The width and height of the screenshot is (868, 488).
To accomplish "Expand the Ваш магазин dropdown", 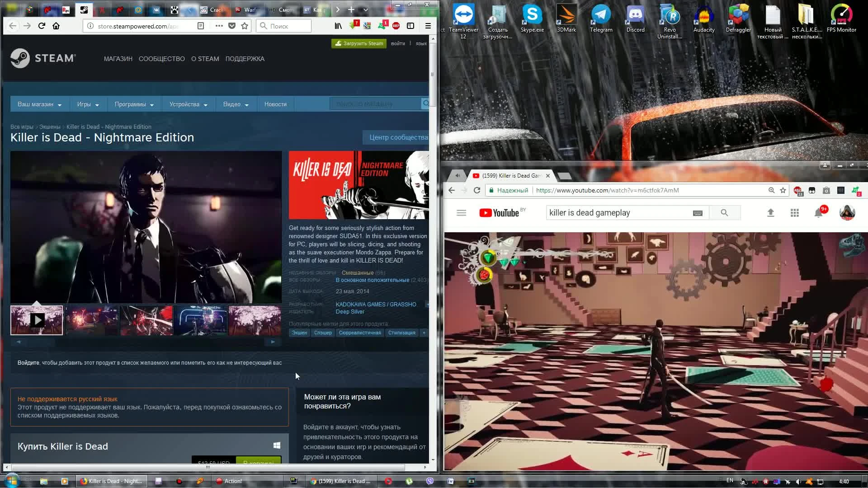I will [x=39, y=104].
